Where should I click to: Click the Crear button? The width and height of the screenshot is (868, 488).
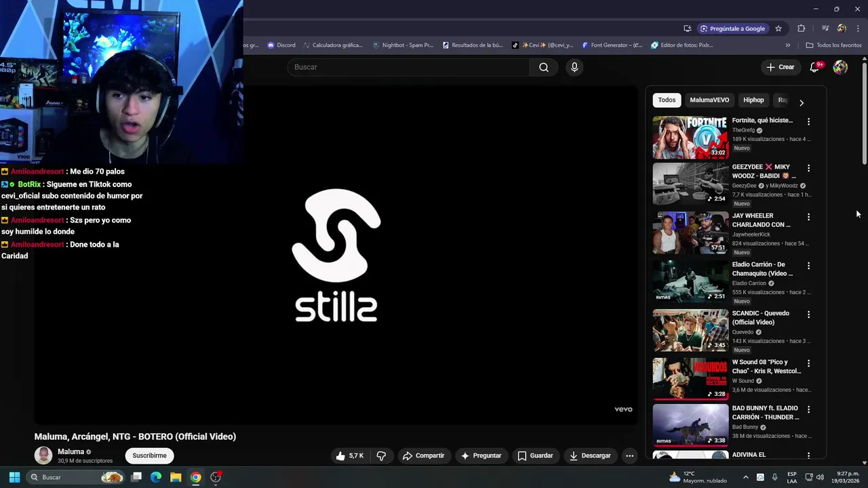780,67
